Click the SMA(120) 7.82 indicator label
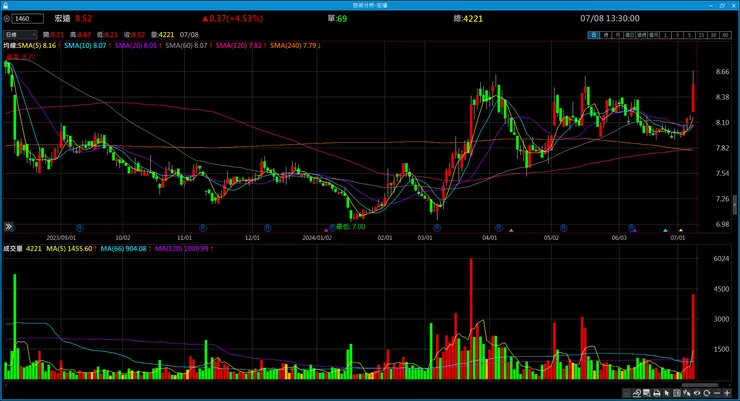Image resolution: width=740 pixels, height=401 pixels. coord(241,46)
